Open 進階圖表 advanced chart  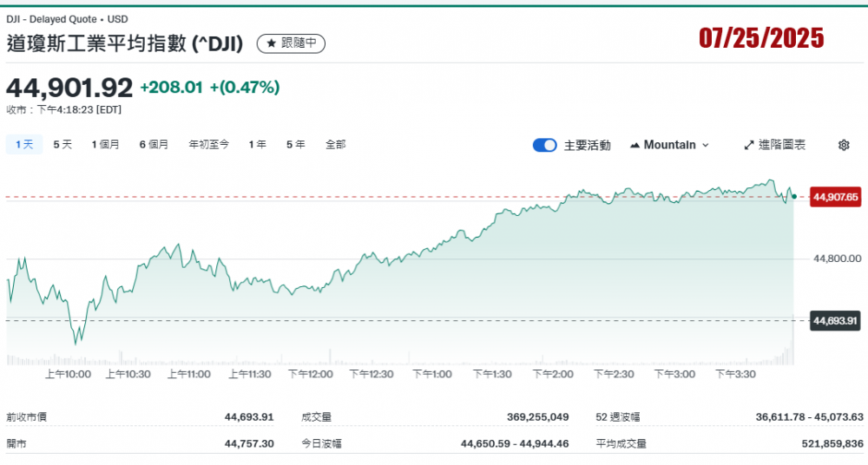coord(774,145)
